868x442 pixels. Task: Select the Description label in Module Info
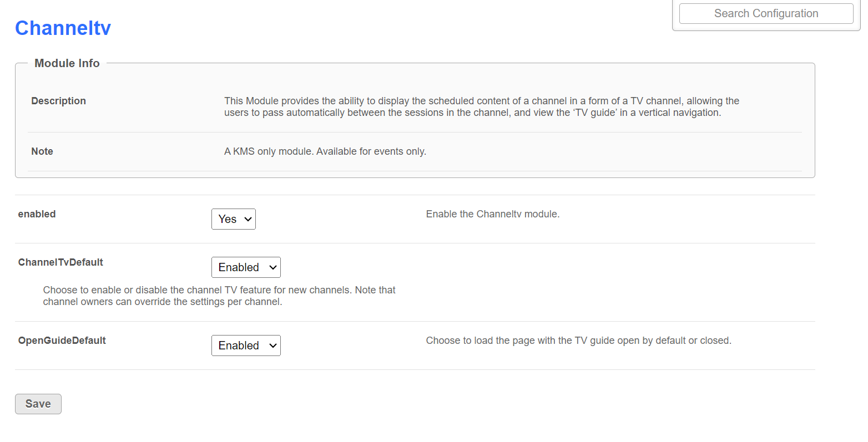[58, 101]
